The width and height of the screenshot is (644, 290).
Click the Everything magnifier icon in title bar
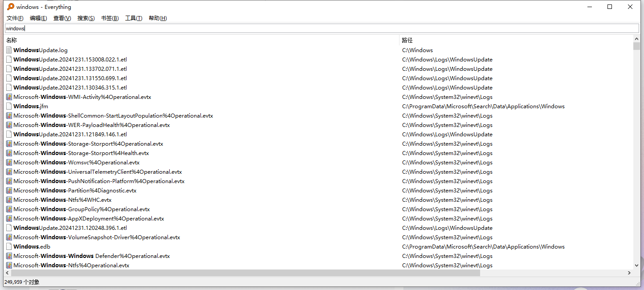tap(10, 7)
